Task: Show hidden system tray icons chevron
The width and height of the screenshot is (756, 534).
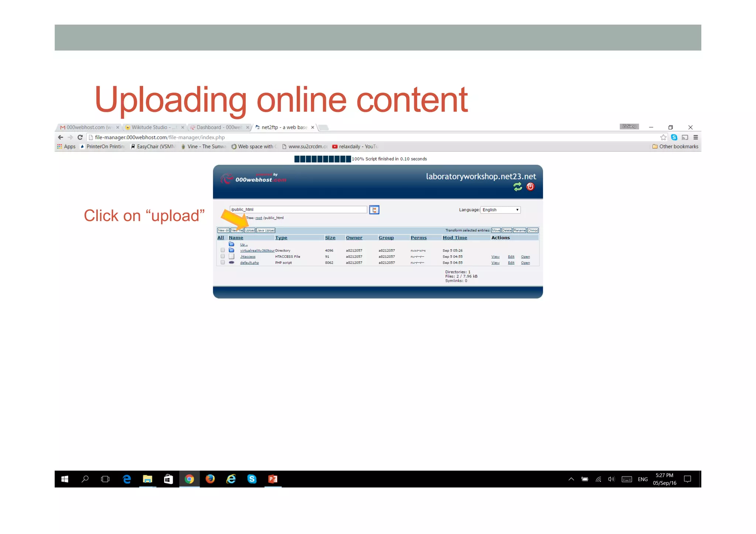Action: [x=571, y=479]
